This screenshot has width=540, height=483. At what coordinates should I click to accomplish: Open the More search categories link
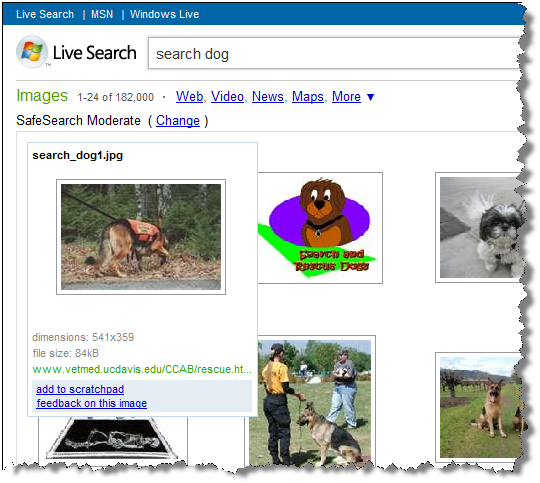pyautogui.click(x=346, y=96)
